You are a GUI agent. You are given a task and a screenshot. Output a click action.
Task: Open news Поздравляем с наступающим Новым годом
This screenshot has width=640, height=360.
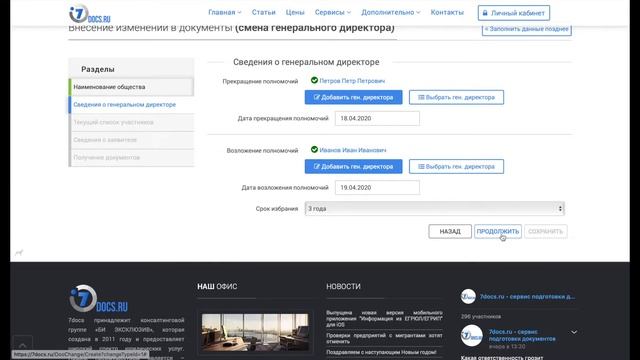(381, 352)
